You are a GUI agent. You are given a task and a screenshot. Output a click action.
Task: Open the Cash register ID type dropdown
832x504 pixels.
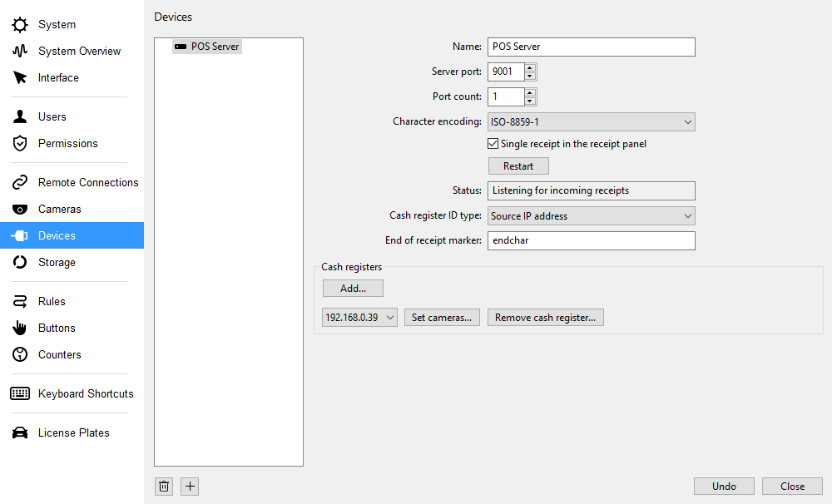tap(591, 216)
